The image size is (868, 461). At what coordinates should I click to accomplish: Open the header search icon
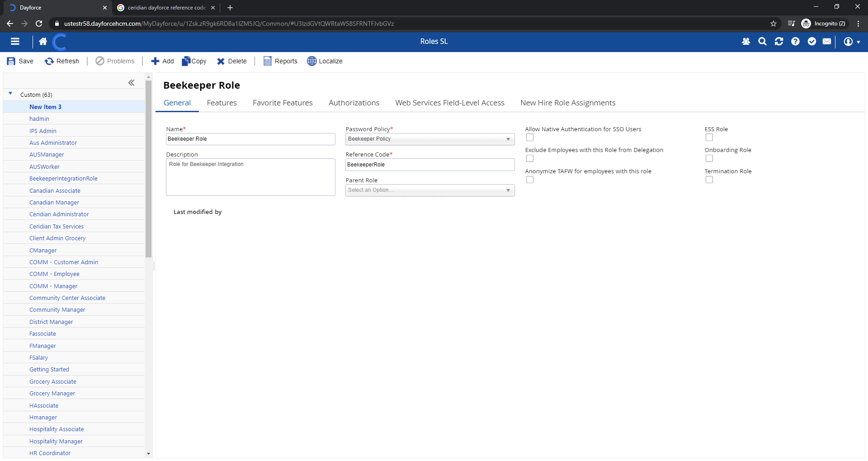point(762,42)
